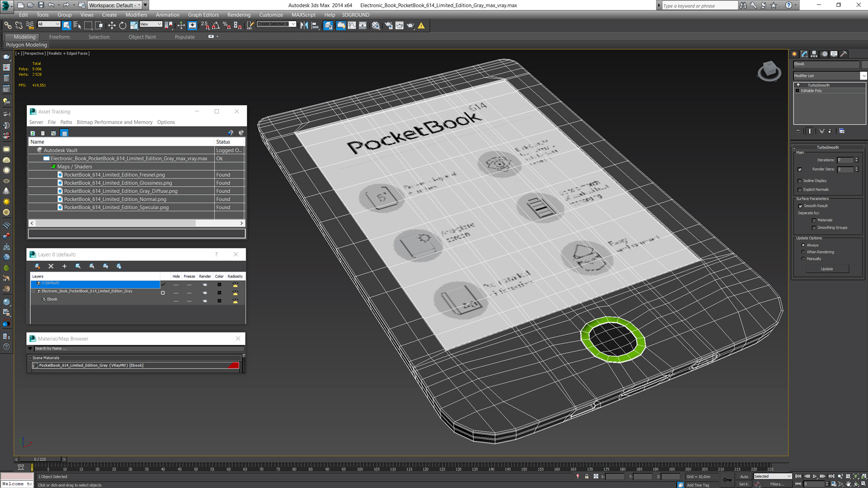The height and width of the screenshot is (488, 868).
Task: Click color swatch of 0 (default) layer
Action: click(219, 285)
